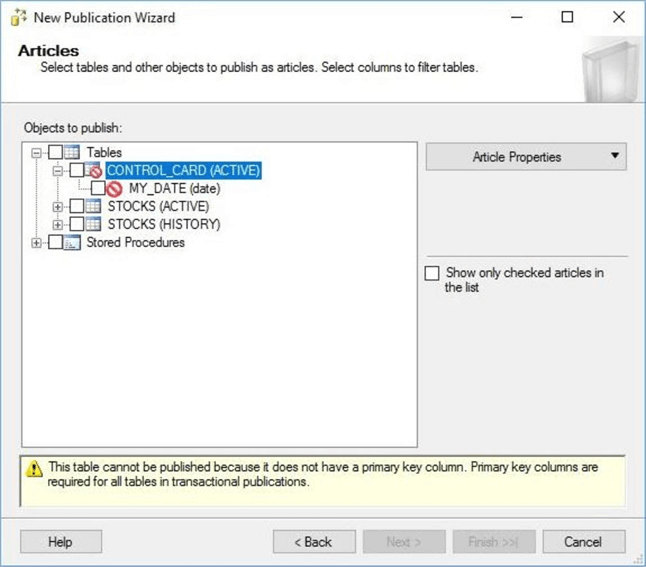Click the CONTROL_CARD blocked table icon
The height and width of the screenshot is (567, 646).
click(x=94, y=170)
